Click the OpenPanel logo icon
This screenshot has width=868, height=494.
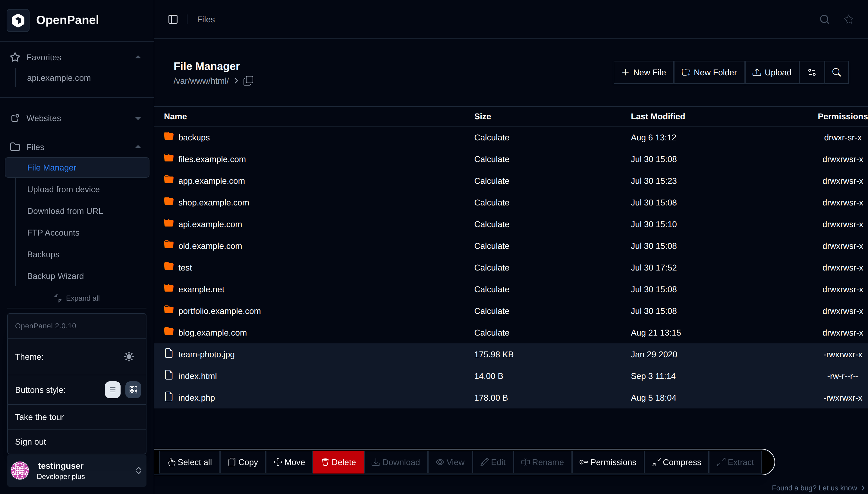click(18, 20)
